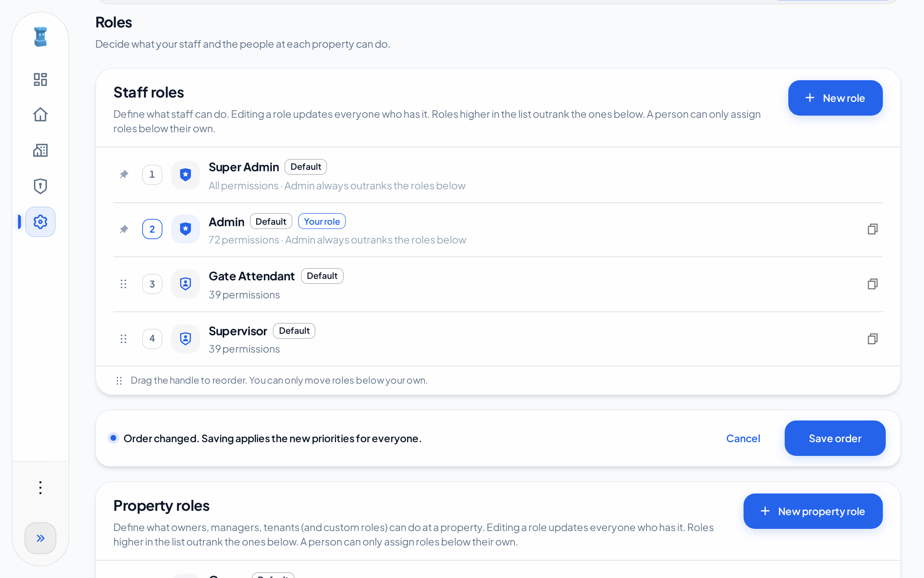Open the Admin role name
924x578 pixels.
226,222
